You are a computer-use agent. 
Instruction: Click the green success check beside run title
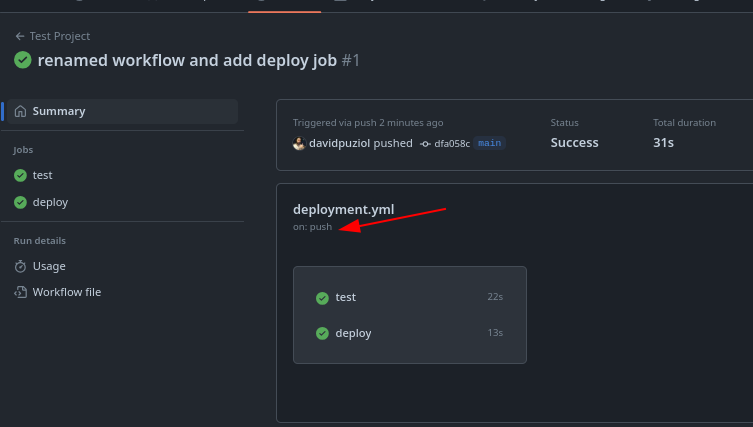click(22, 60)
